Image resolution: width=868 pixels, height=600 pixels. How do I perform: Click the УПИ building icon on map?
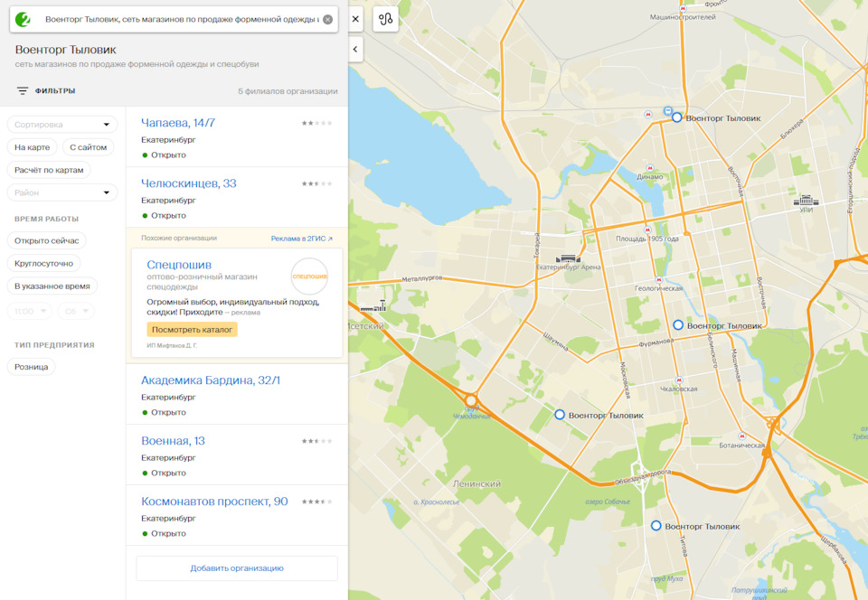[806, 201]
